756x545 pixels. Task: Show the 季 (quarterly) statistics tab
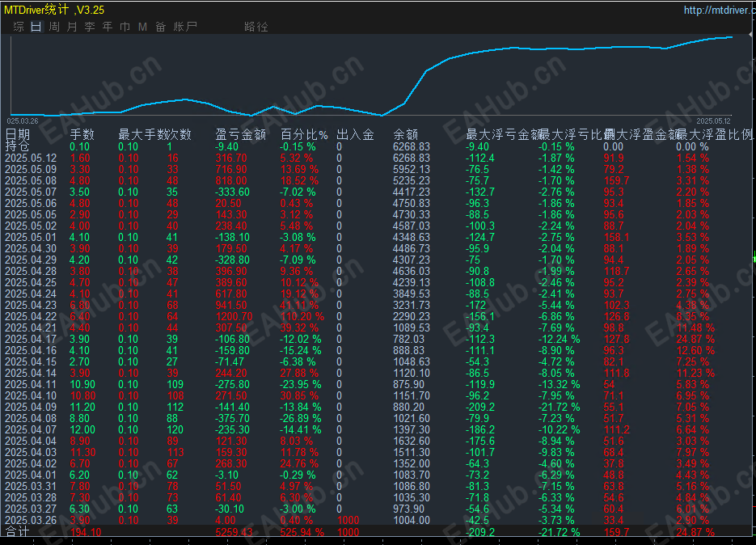(x=89, y=27)
